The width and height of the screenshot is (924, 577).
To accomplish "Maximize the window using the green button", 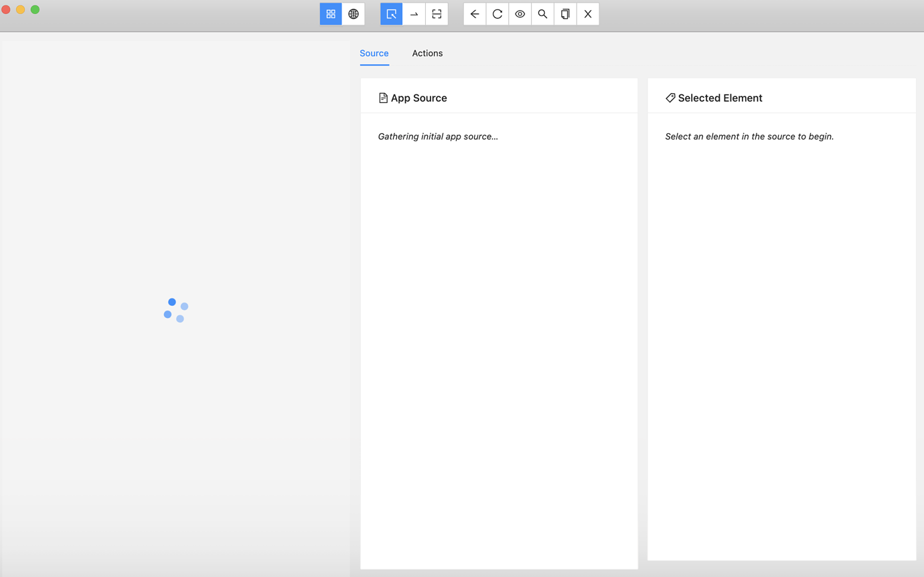I will (35, 9).
